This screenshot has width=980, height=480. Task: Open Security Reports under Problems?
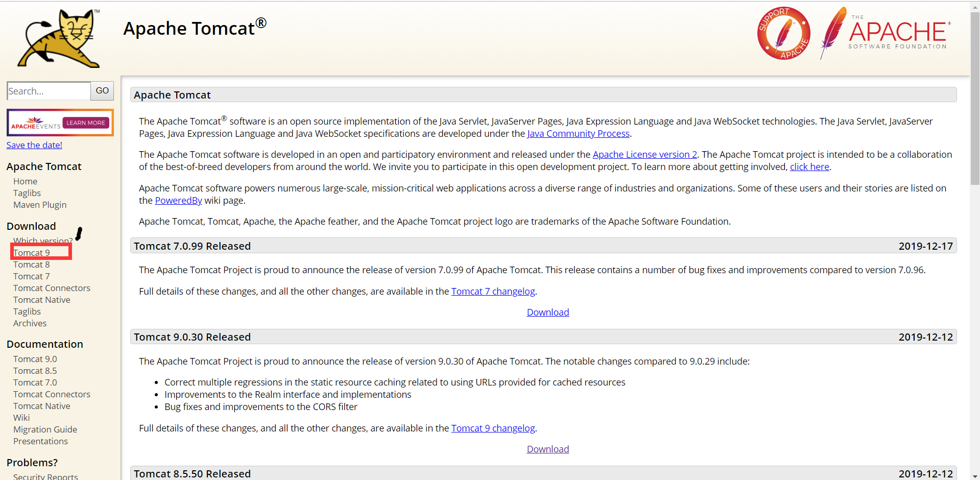click(x=45, y=476)
